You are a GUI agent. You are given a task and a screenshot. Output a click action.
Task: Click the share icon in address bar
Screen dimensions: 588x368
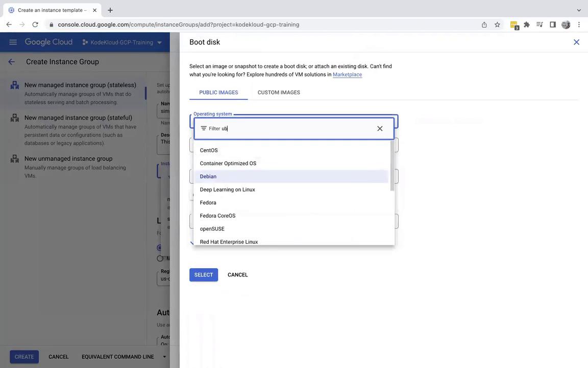point(484,25)
